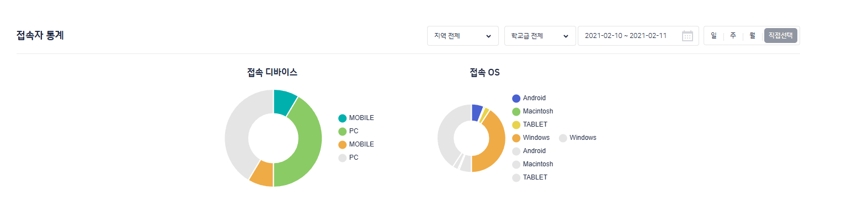
Task: Click the green Macintosh legend dot
Action: point(516,111)
